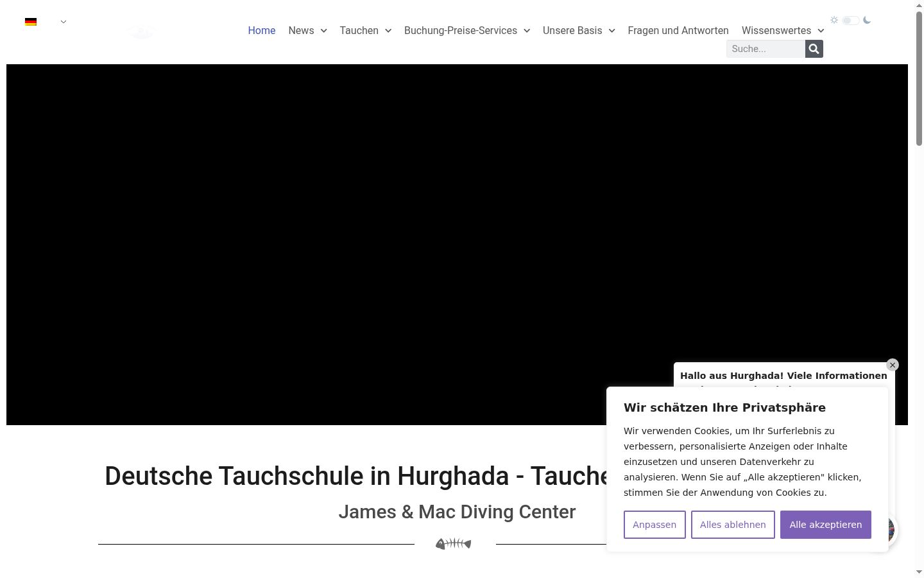Click the sun light-mode icon

coord(834,20)
